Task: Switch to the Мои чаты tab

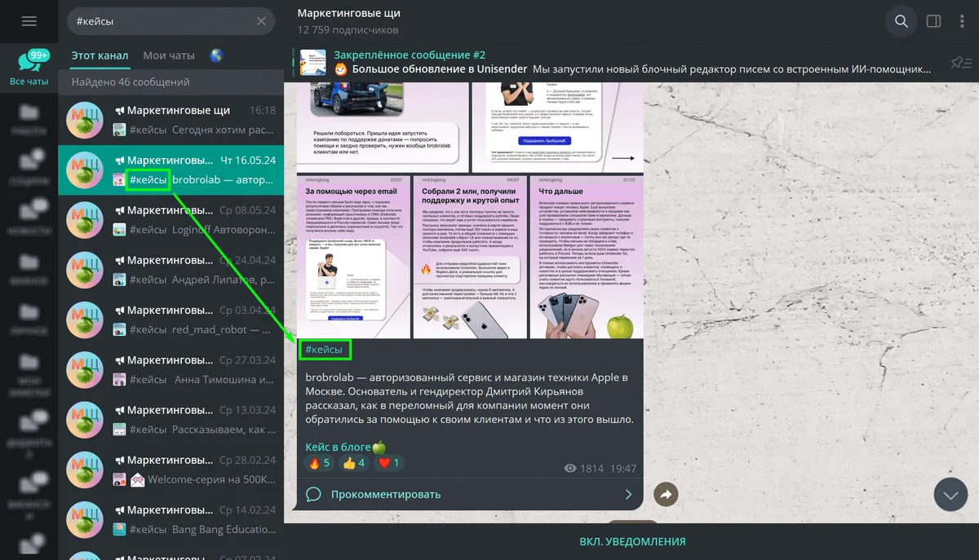Action: (x=169, y=55)
